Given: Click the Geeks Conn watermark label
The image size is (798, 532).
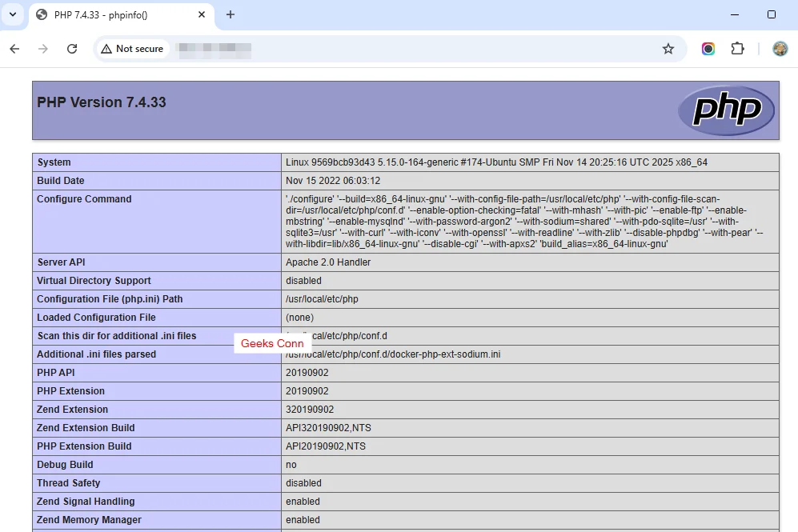Looking at the screenshot, I should tap(272, 342).
